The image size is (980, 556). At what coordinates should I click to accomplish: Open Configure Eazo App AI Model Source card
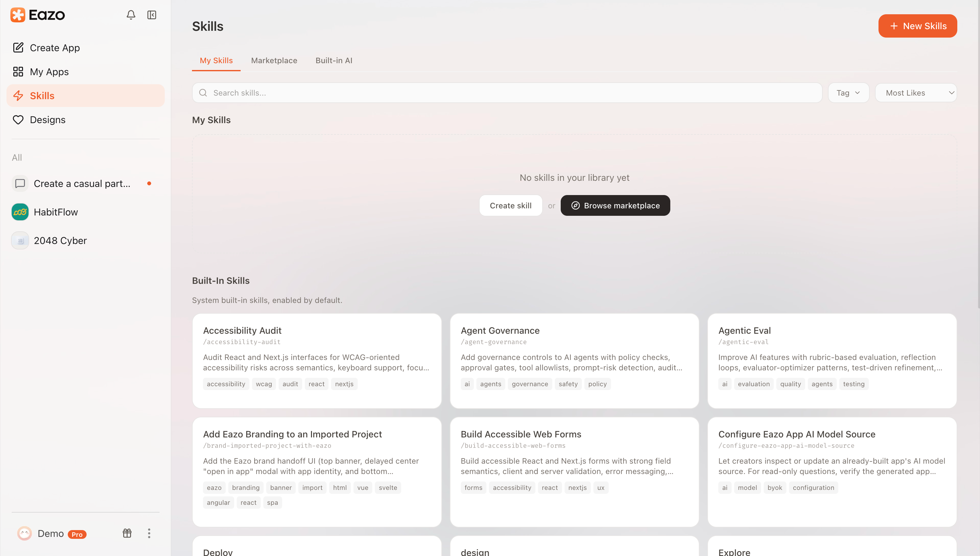832,472
